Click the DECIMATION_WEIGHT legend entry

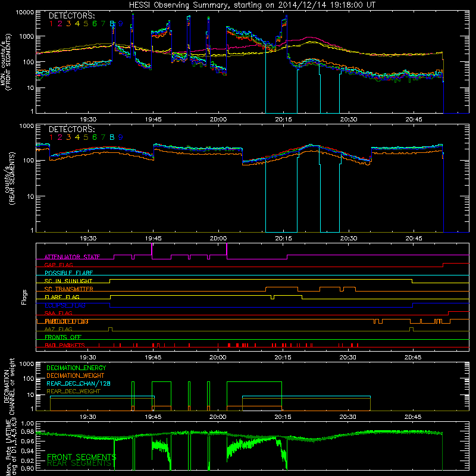click(76, 376)
